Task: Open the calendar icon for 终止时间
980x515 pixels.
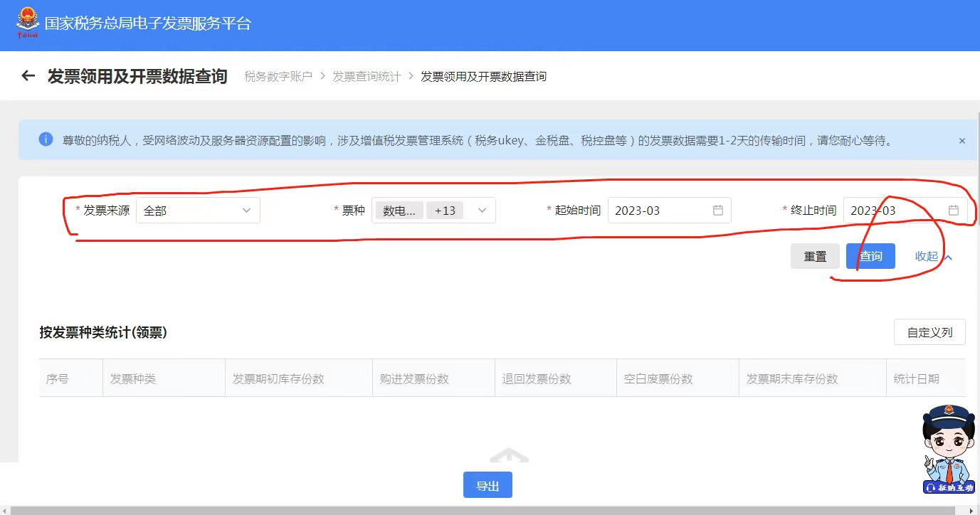Action: [954, 211]
